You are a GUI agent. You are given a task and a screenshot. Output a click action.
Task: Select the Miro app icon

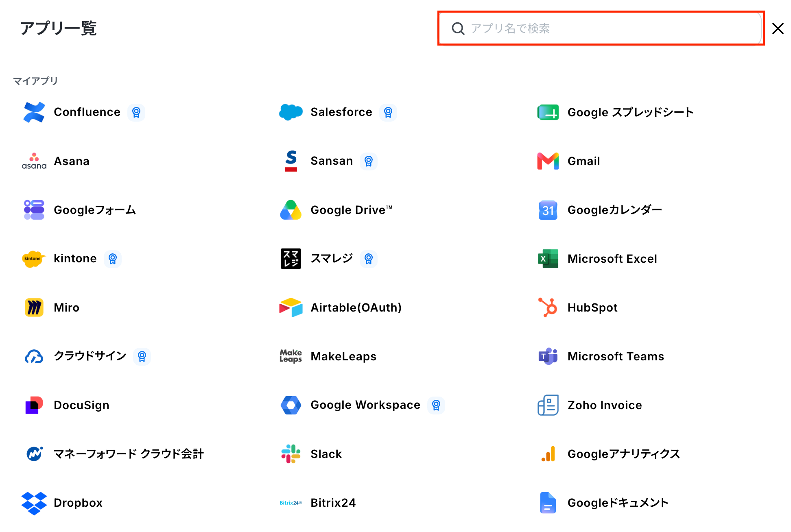[34, 307]
